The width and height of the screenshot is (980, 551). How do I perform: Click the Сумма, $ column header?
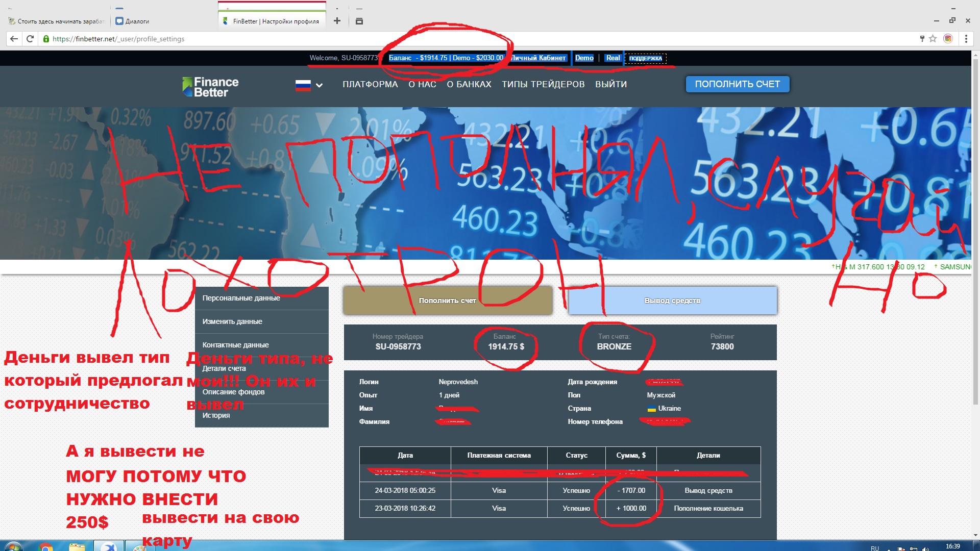click(631, 456)
